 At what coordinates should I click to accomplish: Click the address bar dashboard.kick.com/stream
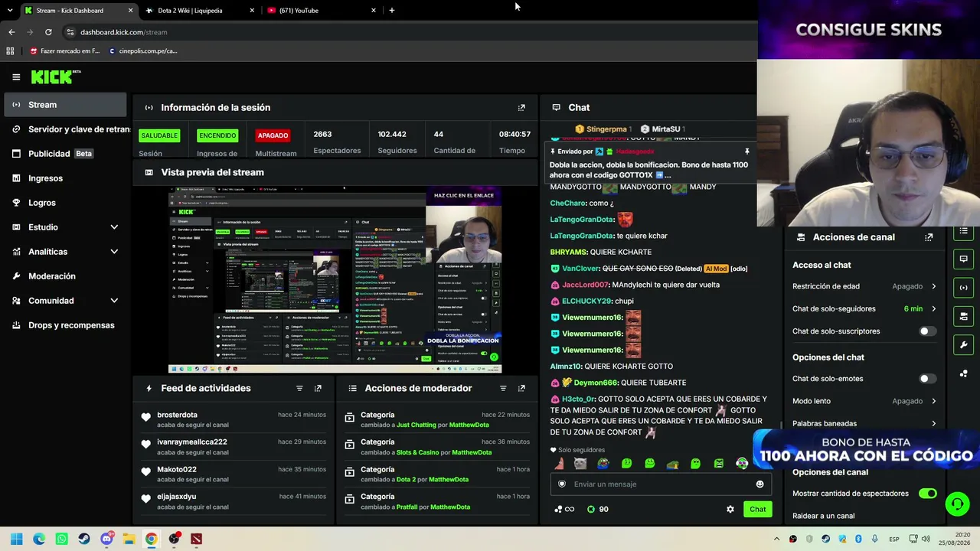pyautogui.click(x=123, y=32)
